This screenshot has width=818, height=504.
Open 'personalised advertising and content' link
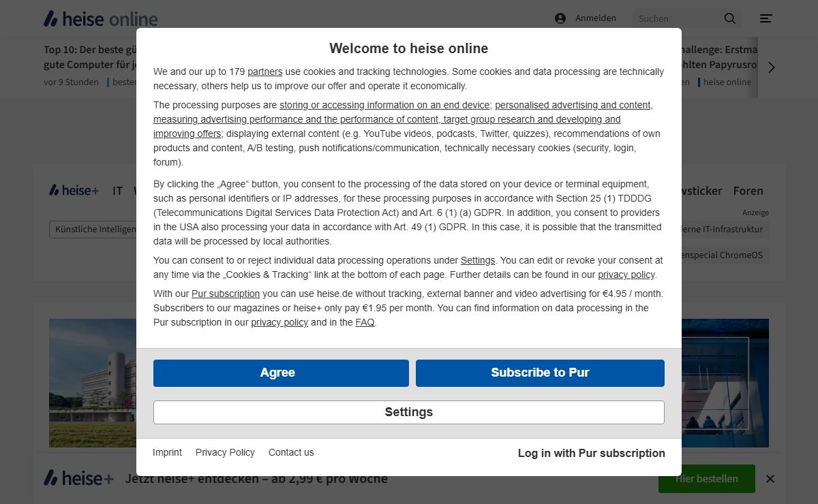coord(573,105)
